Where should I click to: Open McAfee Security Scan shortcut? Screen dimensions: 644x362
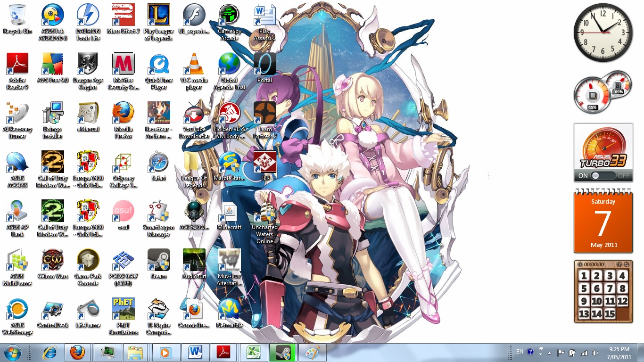click(x=123, y=71)
